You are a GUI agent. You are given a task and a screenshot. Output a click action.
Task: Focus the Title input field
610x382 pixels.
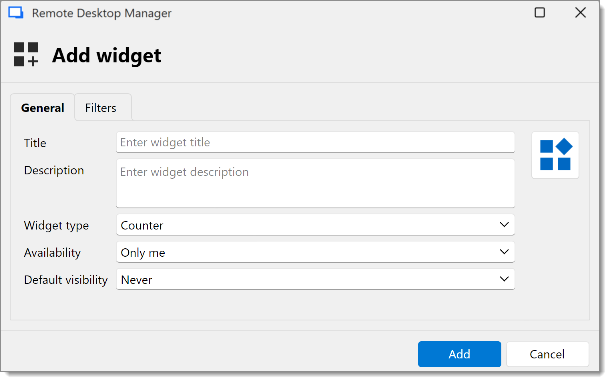[316, 142]
